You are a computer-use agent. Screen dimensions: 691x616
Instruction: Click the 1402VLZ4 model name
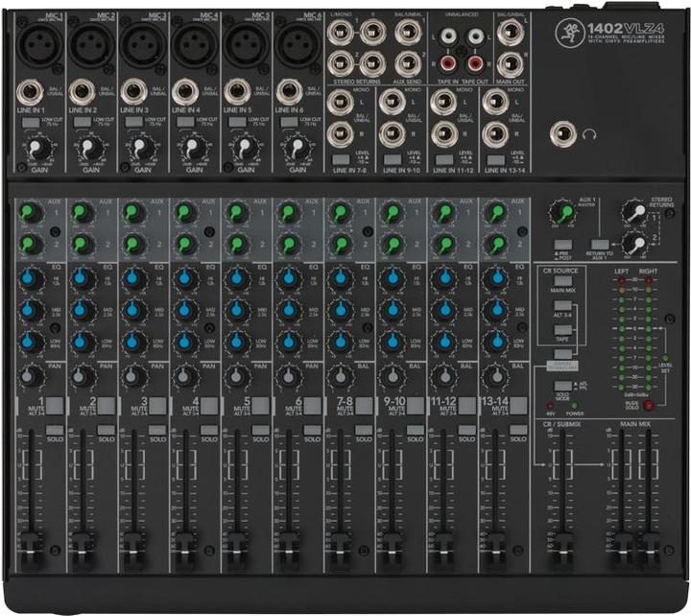tap(626, 29)
